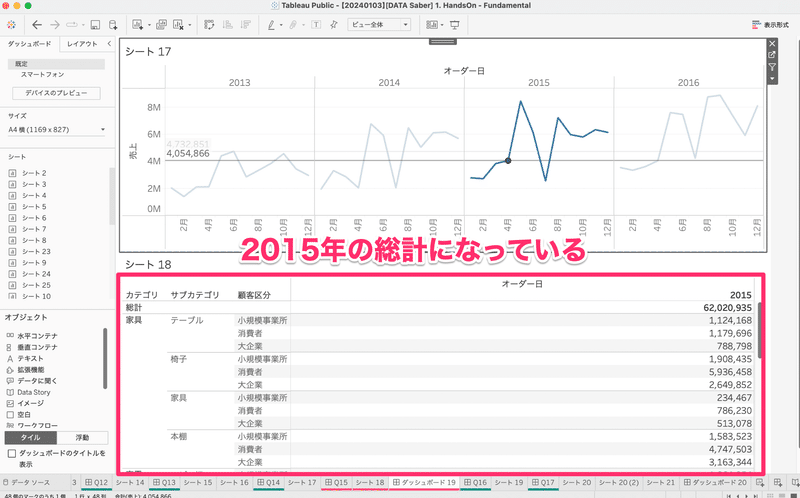Click the show mark labels T icon
The height and width of the screenshot is (498, 800).
pyautogui.click(x=316, y=24)
